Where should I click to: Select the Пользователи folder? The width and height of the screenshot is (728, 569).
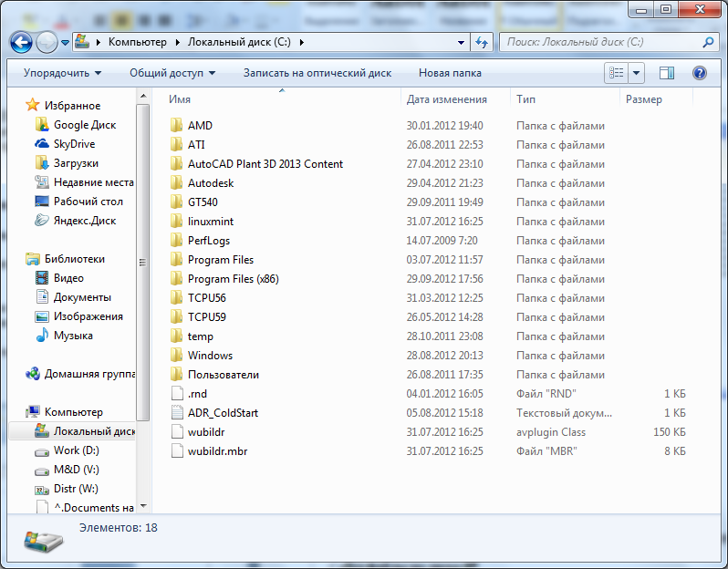pyautogui.click(x=214, y=375)
